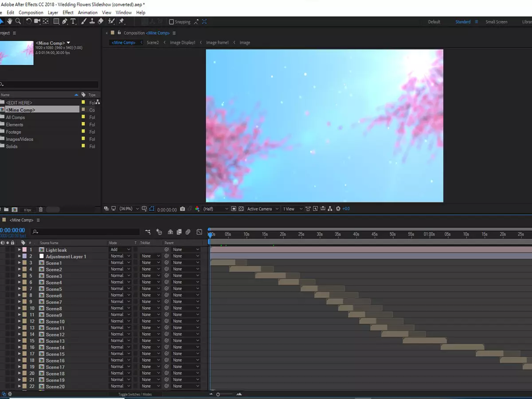Switch to the Small Screen workspace

pos(496,22)
